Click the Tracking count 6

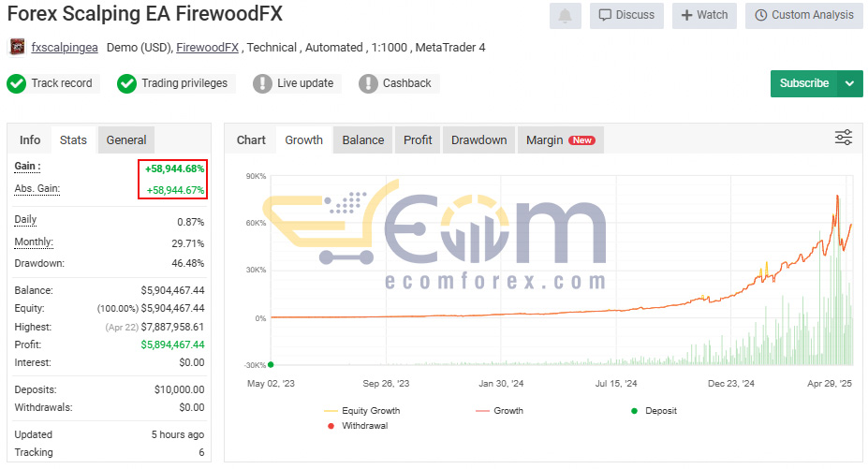201,453
